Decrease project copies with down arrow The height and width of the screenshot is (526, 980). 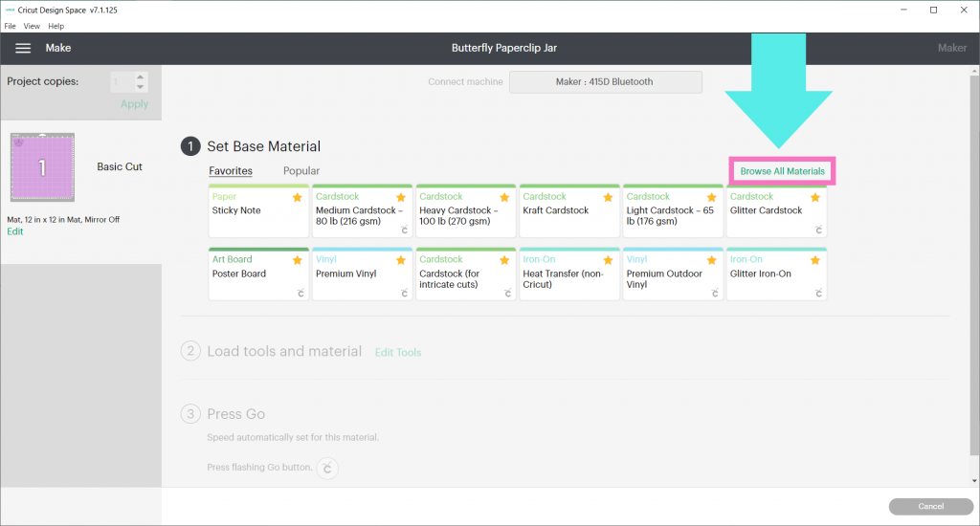(141, 87)
